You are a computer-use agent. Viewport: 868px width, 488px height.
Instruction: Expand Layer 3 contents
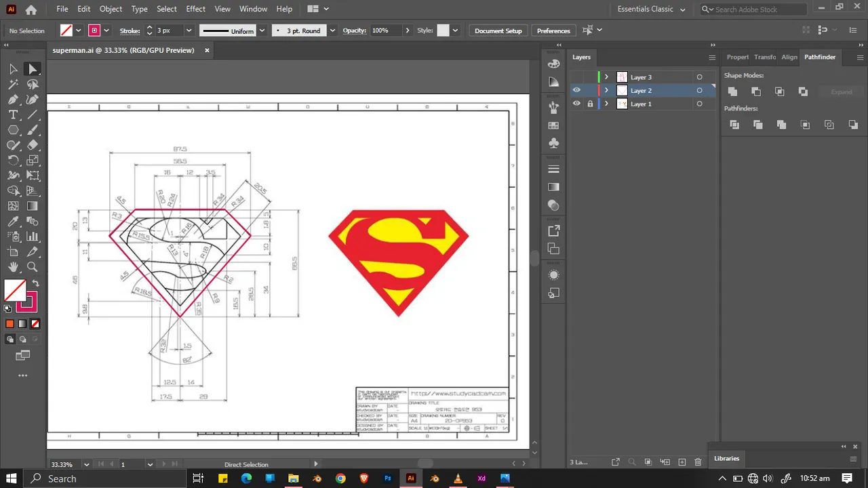pos(607,77)
